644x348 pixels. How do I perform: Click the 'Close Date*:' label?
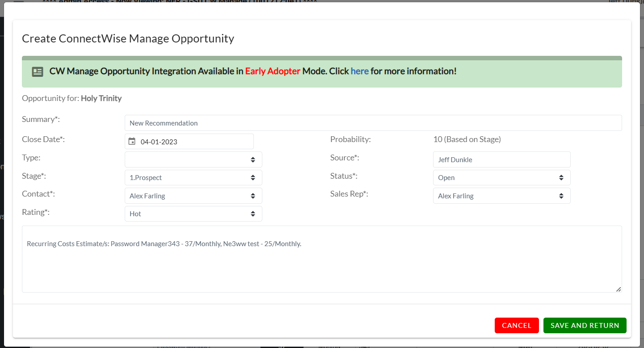(43, 139)
